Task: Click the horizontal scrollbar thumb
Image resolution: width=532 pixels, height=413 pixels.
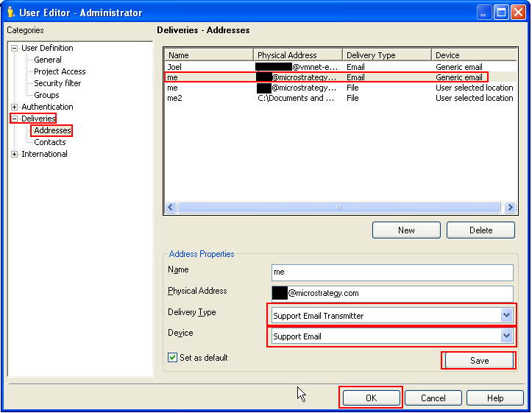Action: point(339,208)
